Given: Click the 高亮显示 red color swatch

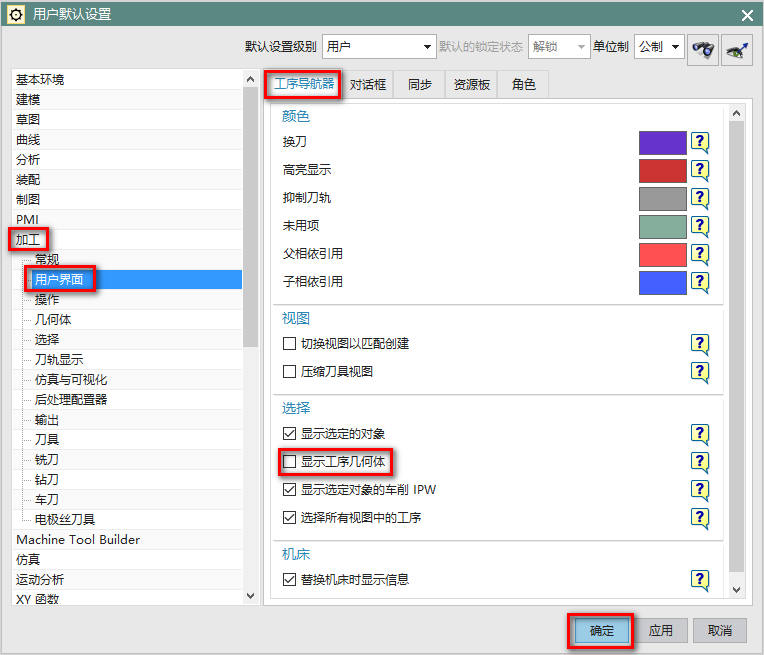Looking at the screenshot, I should click(663, 171).
